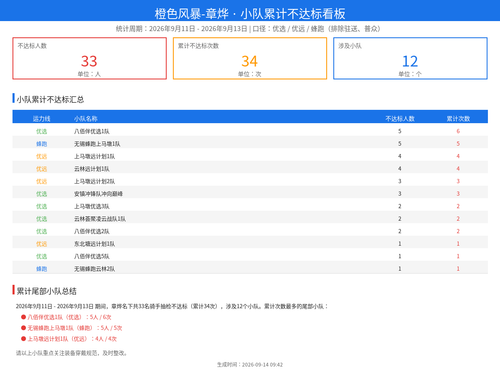Click the 不达标人数 column header in table

400,119
